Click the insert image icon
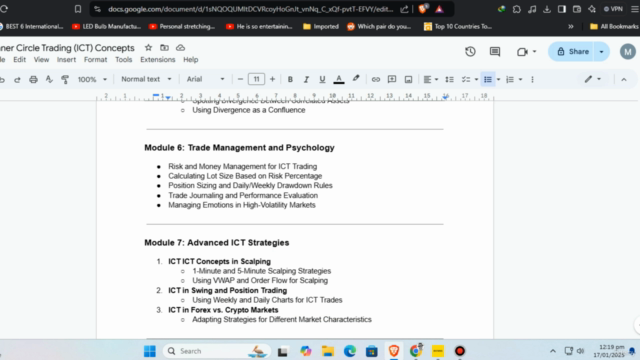 [408, 79]
